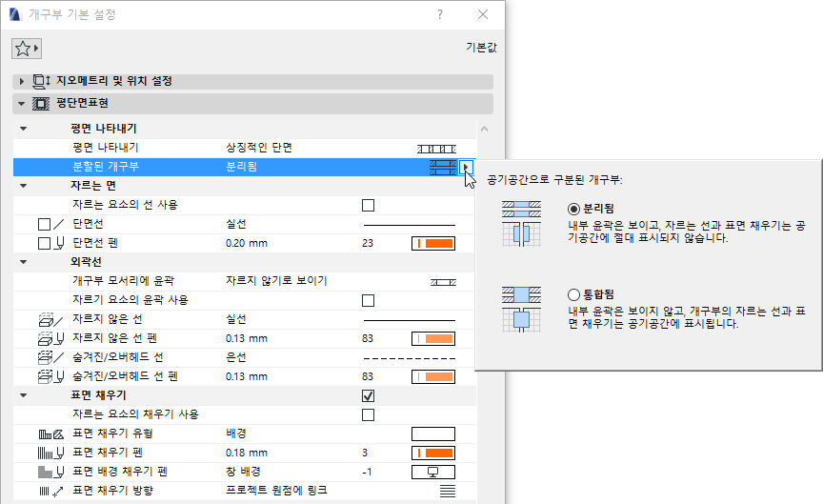The width and height of the screenshot is (823, 504).
Task: Open the favorites star button
Action: [27, 49]
